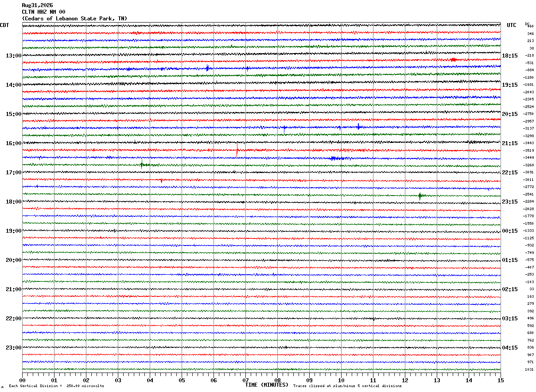Click the DC offset value 1031
This screenshot has height=392, width=536.
point(529,369)
